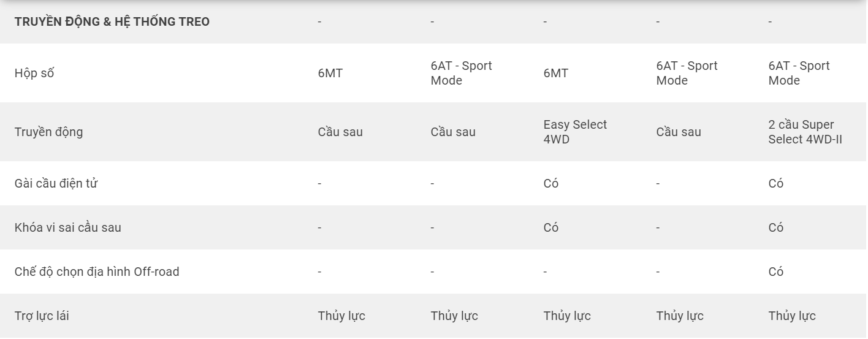This screenshot has width=868, height=339.
Task: Click first column 6MT gearbox value
Action: coord(330,73)
